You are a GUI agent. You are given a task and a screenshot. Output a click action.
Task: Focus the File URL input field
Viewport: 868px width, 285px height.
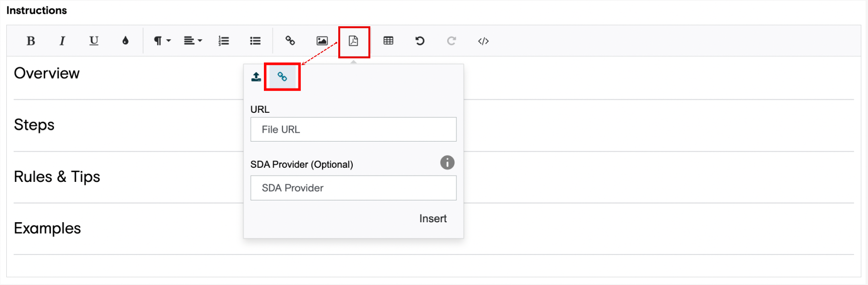coord(353,129)
